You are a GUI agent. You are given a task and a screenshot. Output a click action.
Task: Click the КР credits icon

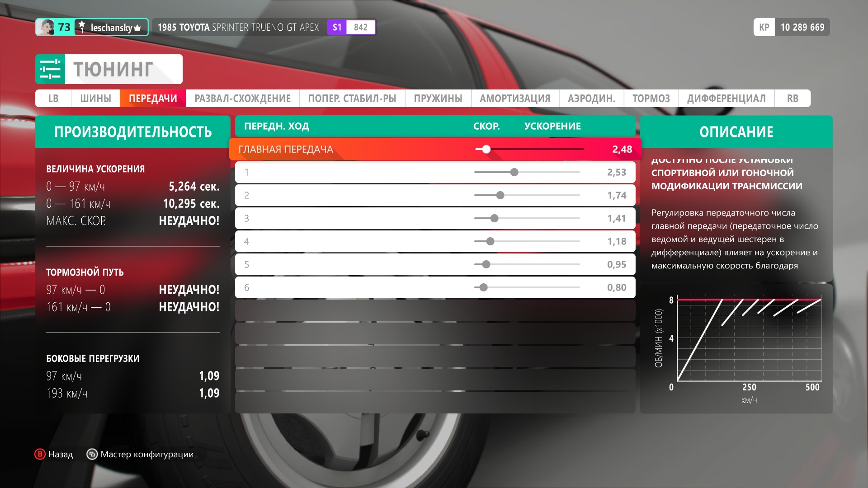[x=764, y=27]
